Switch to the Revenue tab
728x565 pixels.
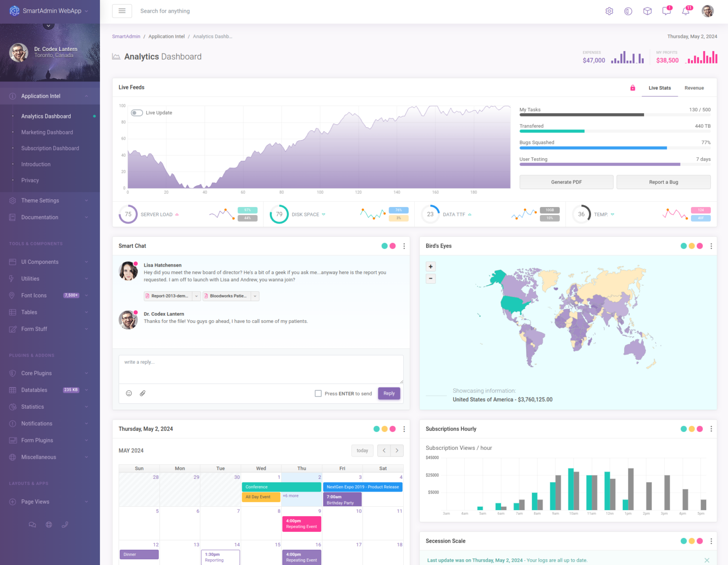(x=694, y=88)
